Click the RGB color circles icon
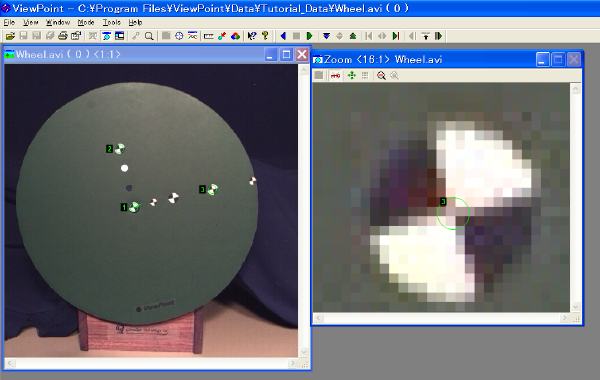Screen dimensions: 600x380 click(235, 36)
